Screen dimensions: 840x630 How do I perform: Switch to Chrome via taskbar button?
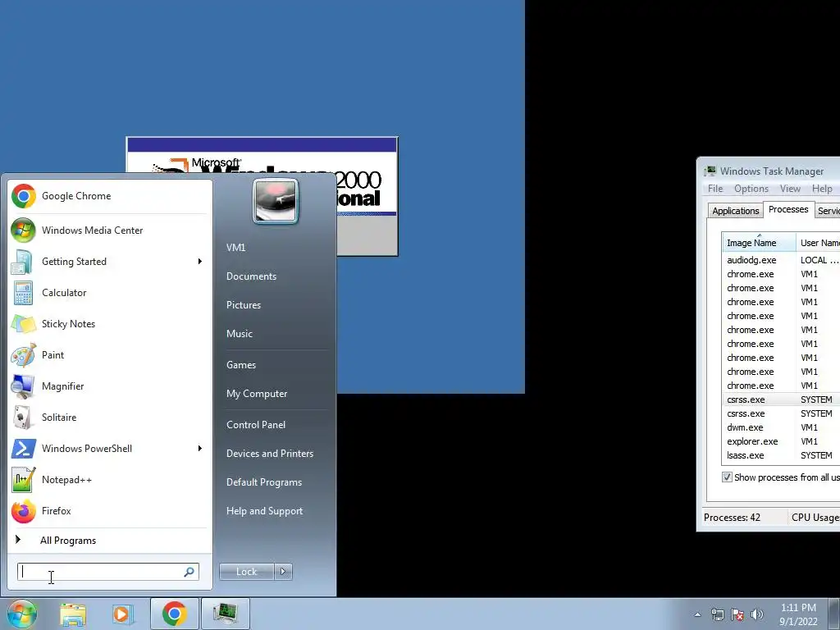pyautogui.click(x=174, y=614)
